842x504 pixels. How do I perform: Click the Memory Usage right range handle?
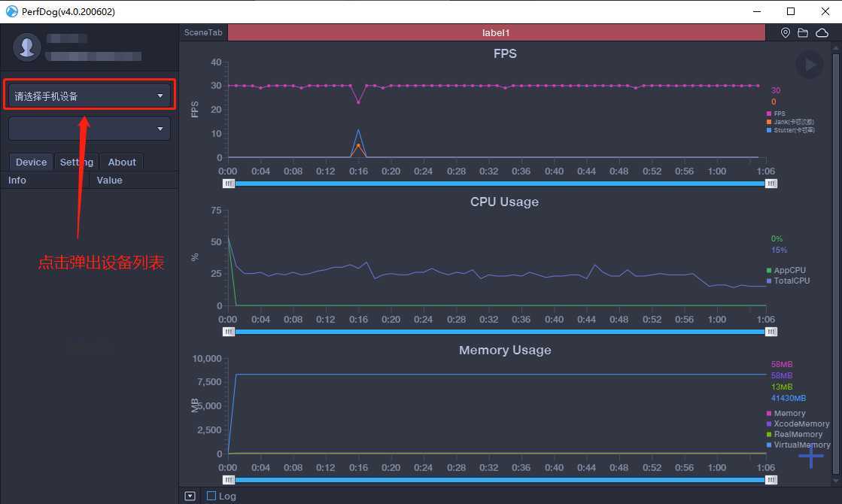point(771,480)
